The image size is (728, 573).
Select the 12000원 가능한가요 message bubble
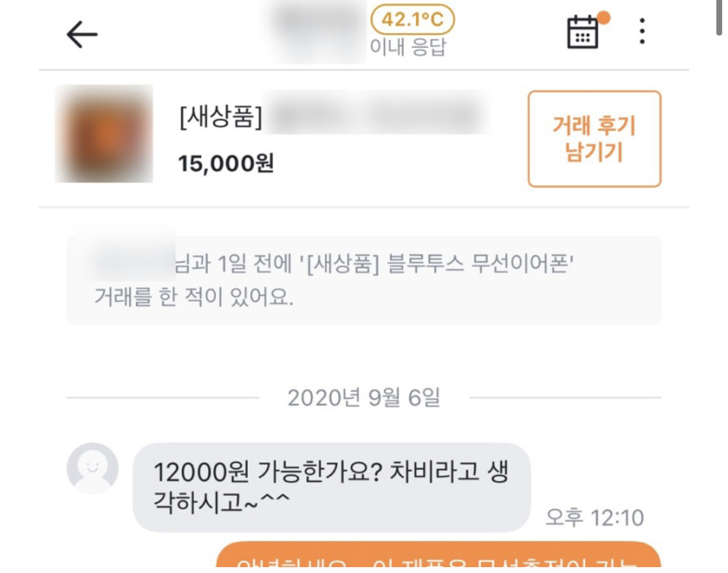click(x=331, y=487)
